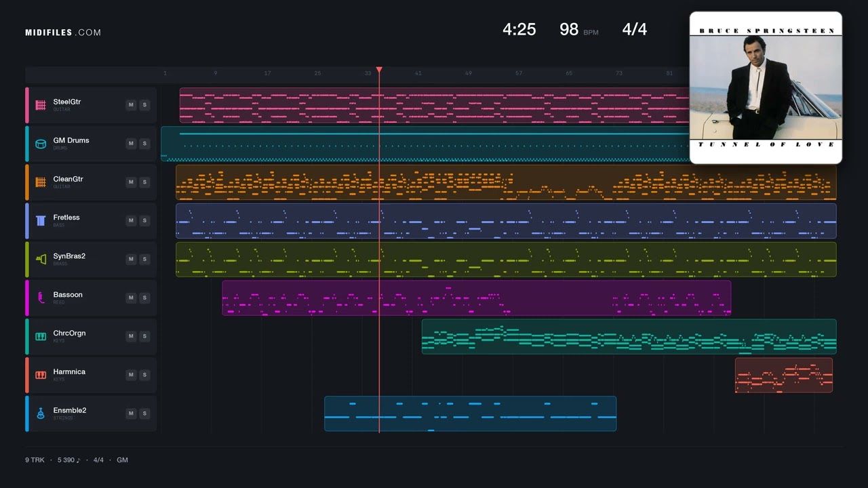Mute the SynBras2 track
Viewport: 868px width, 488px height.
click(131, 260)
